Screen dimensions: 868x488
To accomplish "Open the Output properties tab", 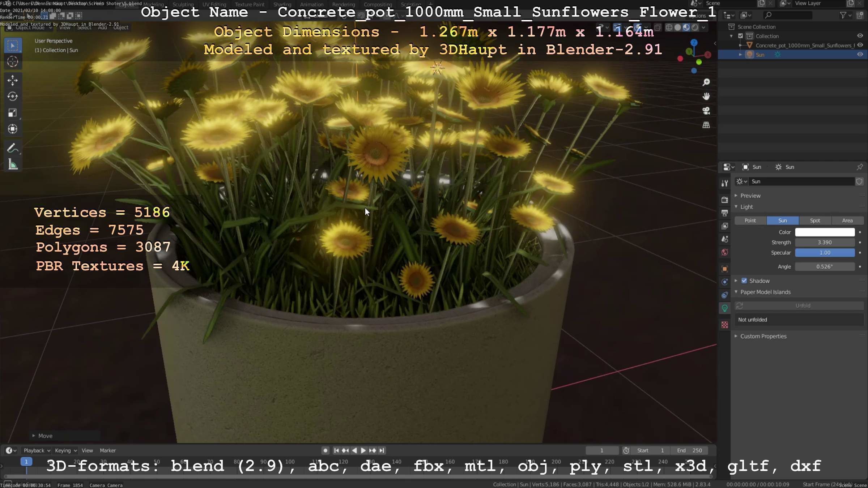I will [x=724, y=213].
